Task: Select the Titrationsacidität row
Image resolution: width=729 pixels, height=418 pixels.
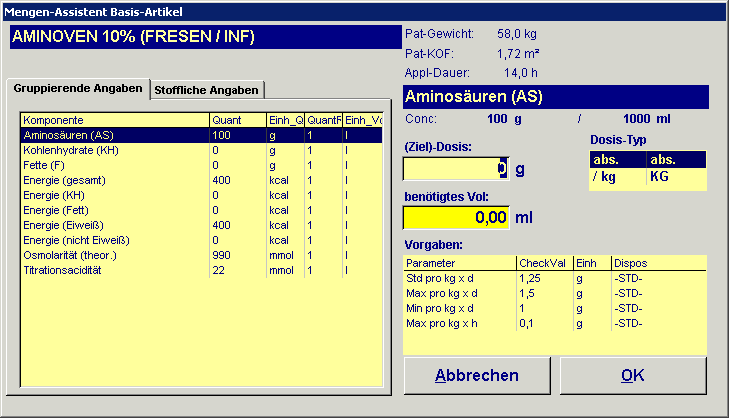Action: point(201,270)
